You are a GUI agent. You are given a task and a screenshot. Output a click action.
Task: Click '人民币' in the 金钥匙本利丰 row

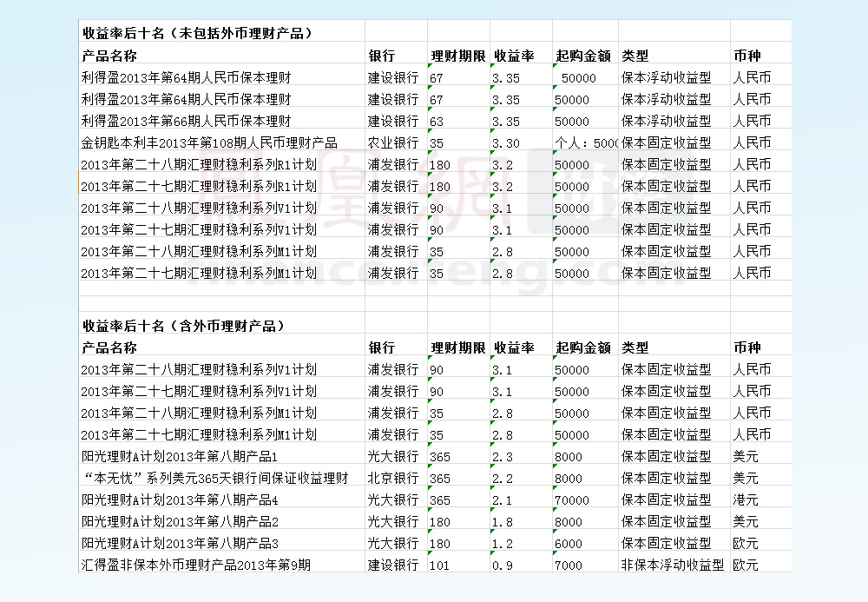pos(752,142)
